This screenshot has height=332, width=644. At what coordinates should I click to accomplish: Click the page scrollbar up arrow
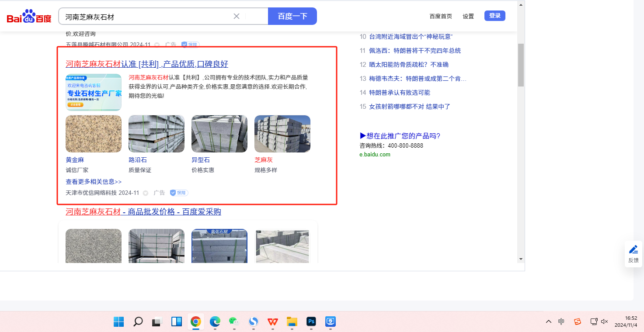tap(521, 5)
